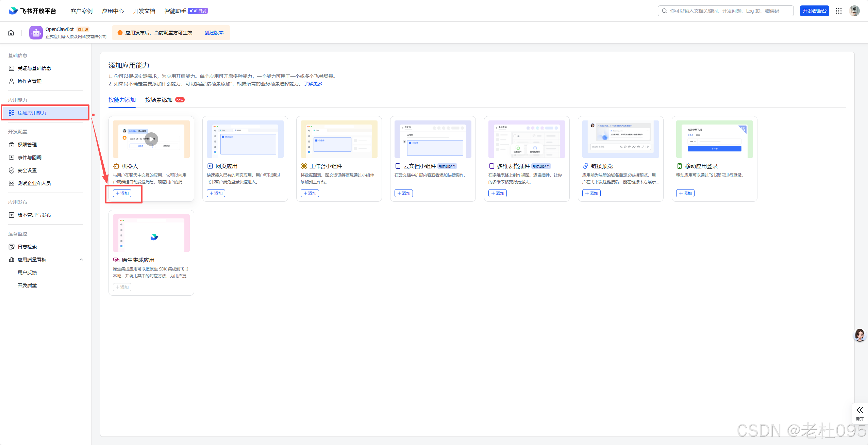Click the 开发者后台 button
This screenshot has height=445, width=868.
tap(814, 11)
